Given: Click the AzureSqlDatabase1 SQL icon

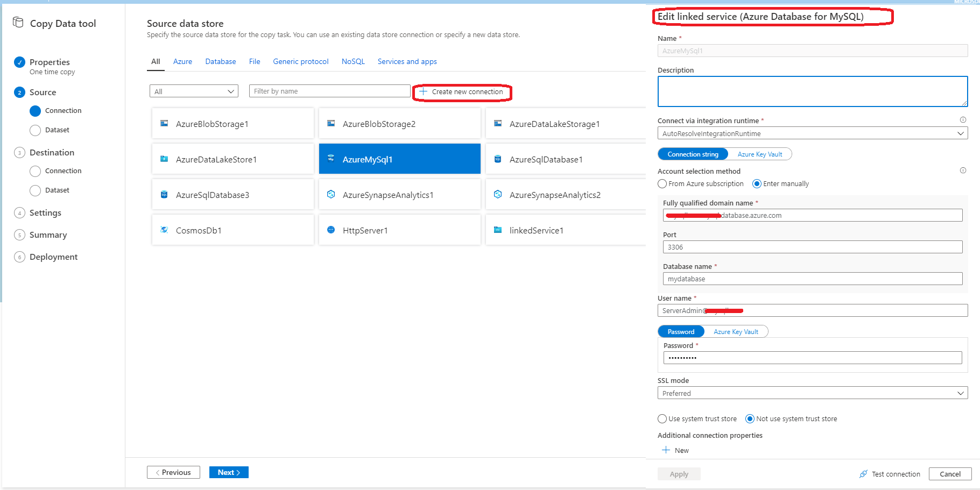Looking at the screenshot, I should [x=498, y=159].
